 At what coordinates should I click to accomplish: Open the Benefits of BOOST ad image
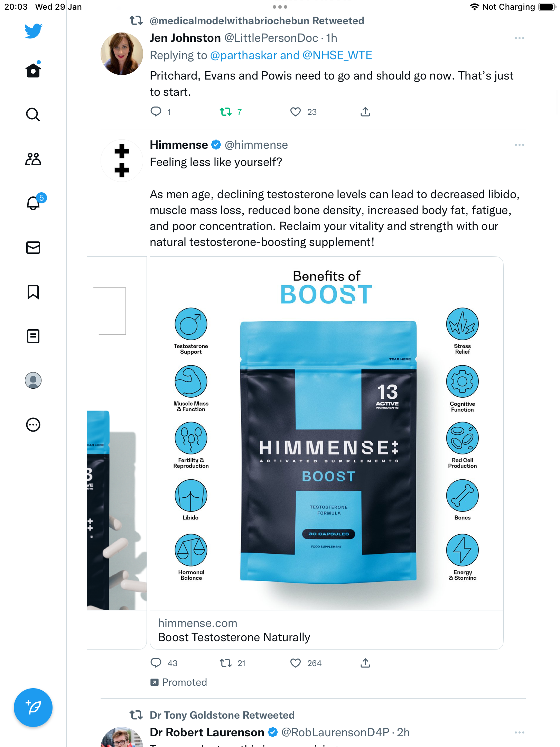tap(326, 433)
